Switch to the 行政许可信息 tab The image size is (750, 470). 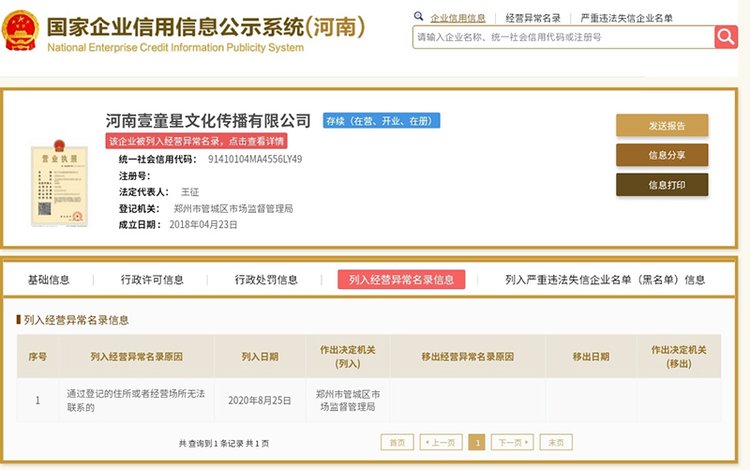point(152,280)
